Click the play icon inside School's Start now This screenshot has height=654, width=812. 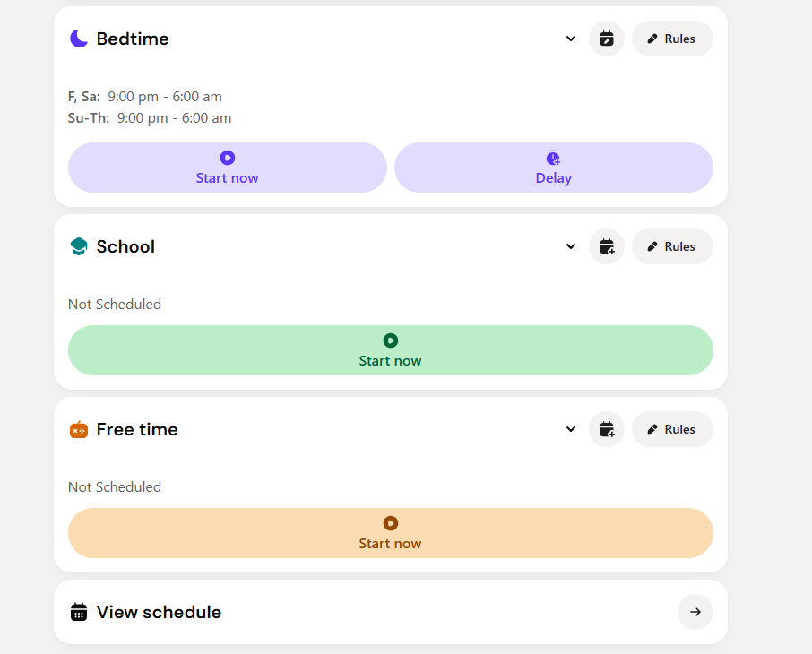[x=390, y=340]
